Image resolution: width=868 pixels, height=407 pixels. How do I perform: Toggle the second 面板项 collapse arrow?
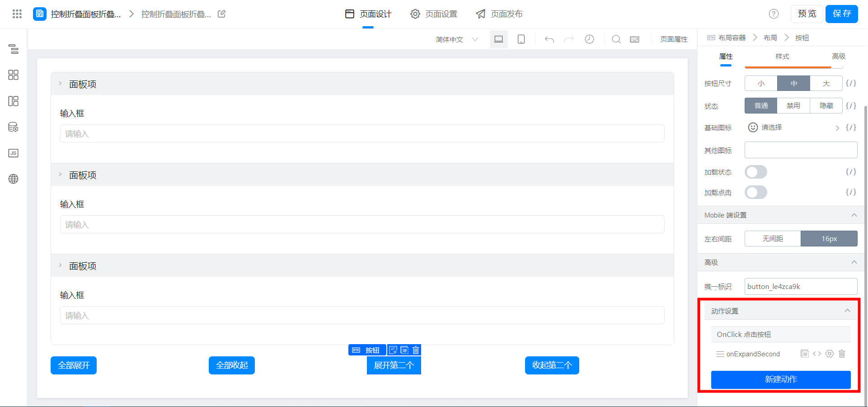60,175
